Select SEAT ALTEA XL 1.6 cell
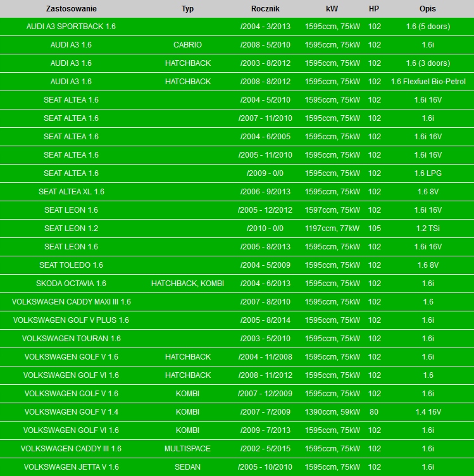 pos(72,192)
